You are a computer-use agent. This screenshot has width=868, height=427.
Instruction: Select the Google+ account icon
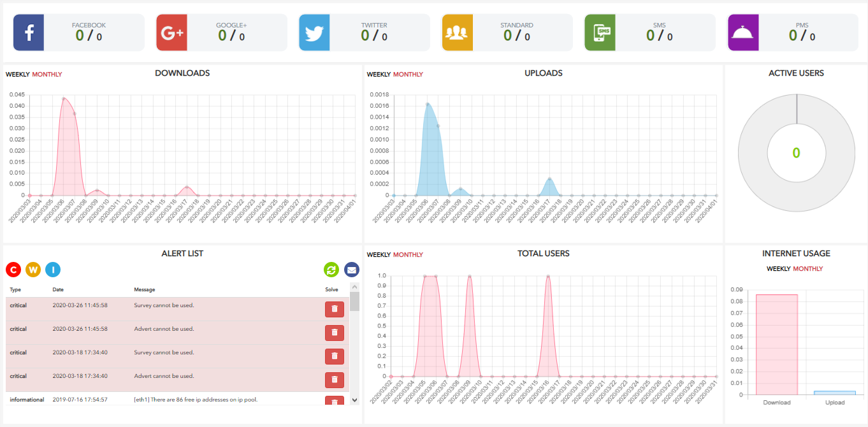(x=171, y=33)
